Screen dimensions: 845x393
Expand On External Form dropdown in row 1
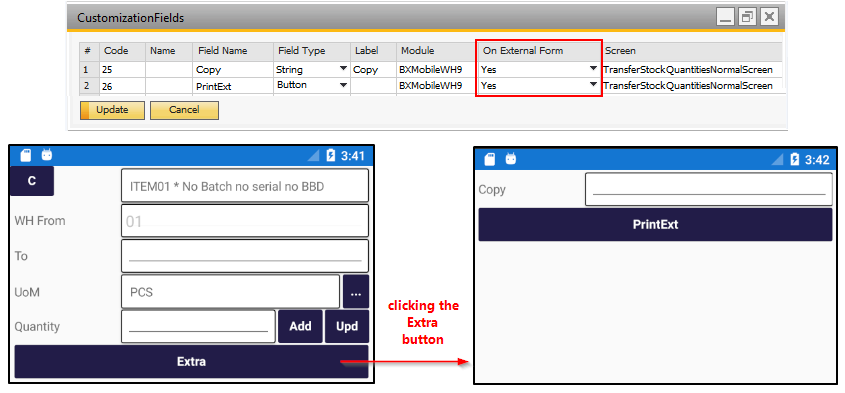click(x=593, y=69)
